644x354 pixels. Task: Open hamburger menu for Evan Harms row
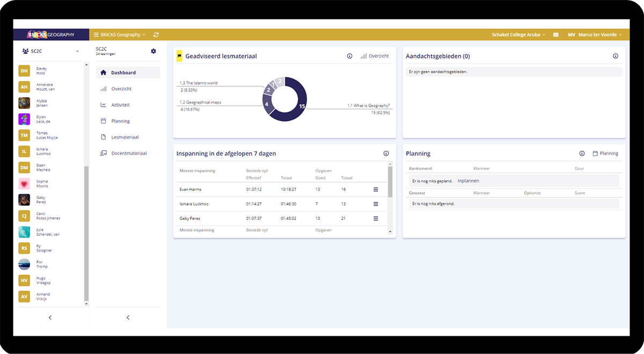click(376, 189)
